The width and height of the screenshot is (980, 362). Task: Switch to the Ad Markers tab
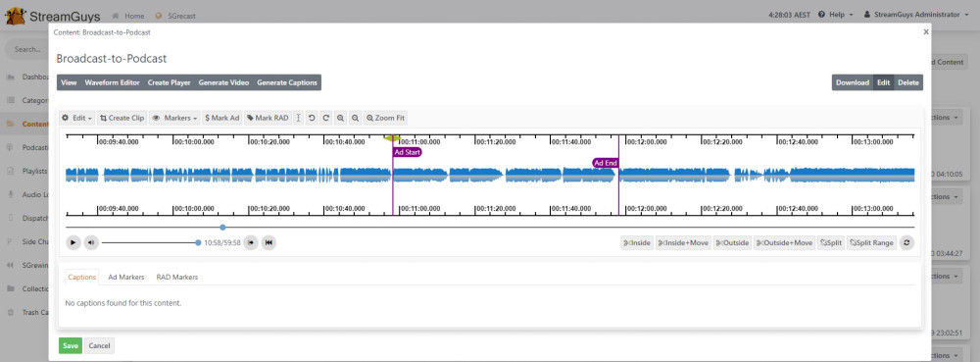[126, 277]
